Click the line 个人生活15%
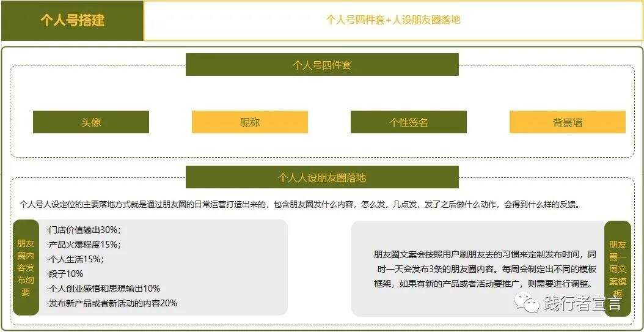The width and height of the screenshot is (644, 332). [x=76, y=259]
